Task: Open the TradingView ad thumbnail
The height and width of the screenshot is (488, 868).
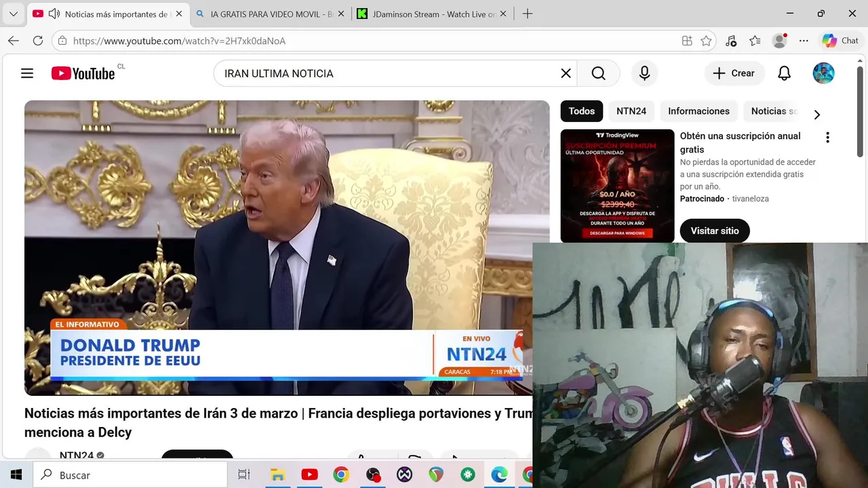Action: coord(617,186)
